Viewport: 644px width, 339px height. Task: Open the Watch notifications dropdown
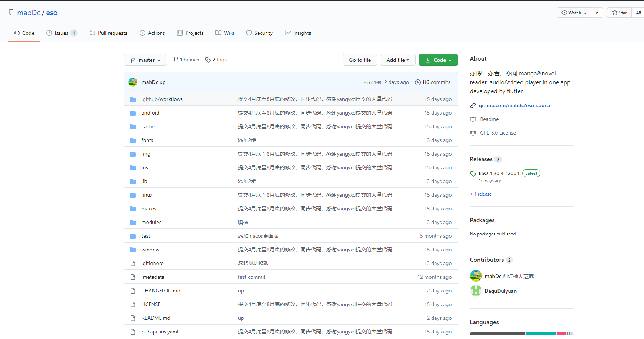[574, 13]
